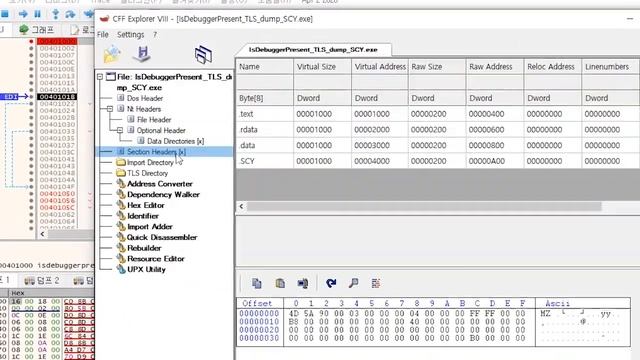
Task: Click the fill/select block icon next to paste
Action: point(303,283)
